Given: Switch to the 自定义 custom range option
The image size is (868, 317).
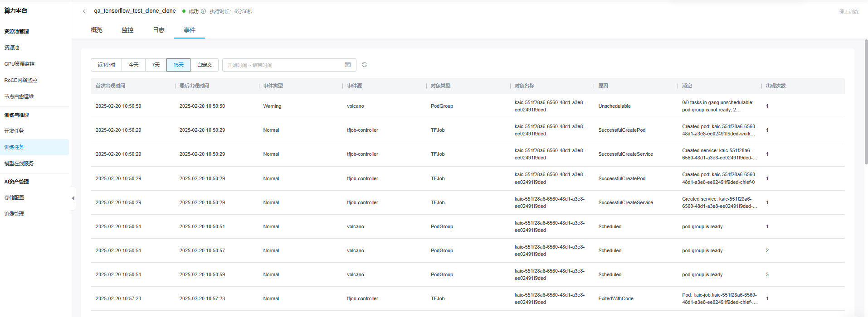Looking at the screenshot, I should [x=204, y=65].
